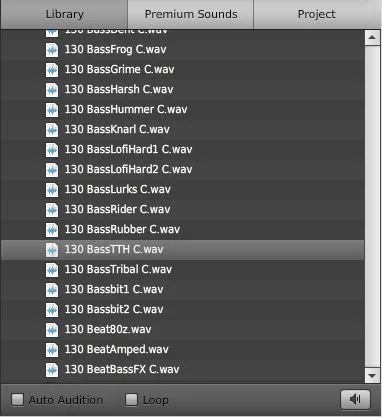Screen dimensions: 382x417
Task: Click the wav icon beside 130 BassLofiHard2 C.wav
Action: (52, 170)
